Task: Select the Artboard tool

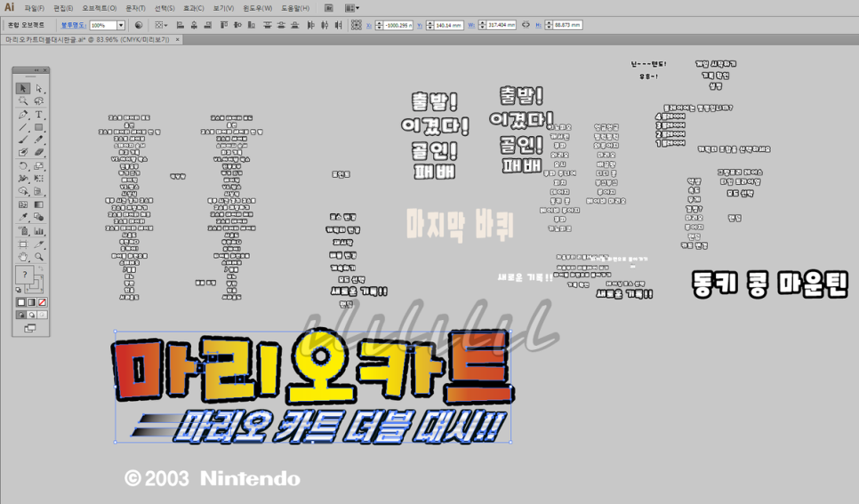Action: tap(23, 244)
